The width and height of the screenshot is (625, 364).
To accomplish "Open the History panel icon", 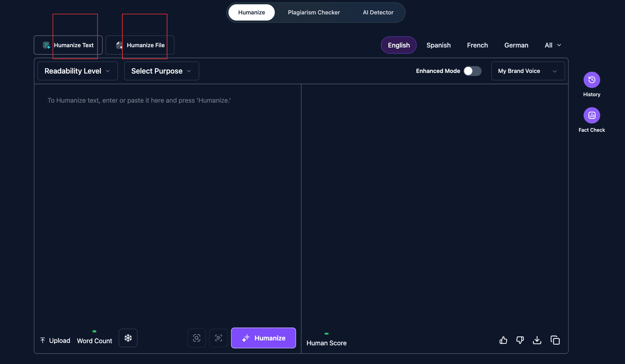I will 592,80.
